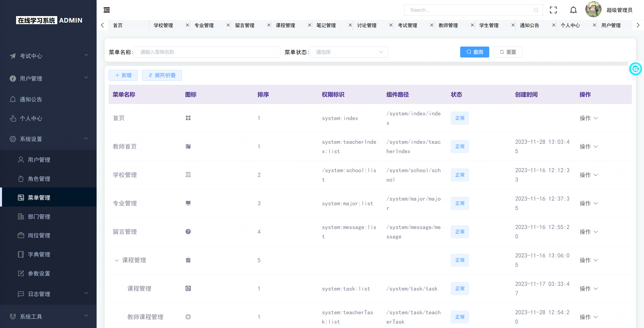Open the floating theme settings gear

pyautogui.click(x=635, y=69)
